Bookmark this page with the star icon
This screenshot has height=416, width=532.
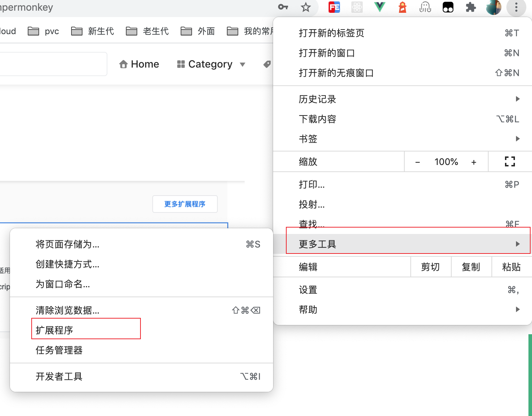pos(306,7)
